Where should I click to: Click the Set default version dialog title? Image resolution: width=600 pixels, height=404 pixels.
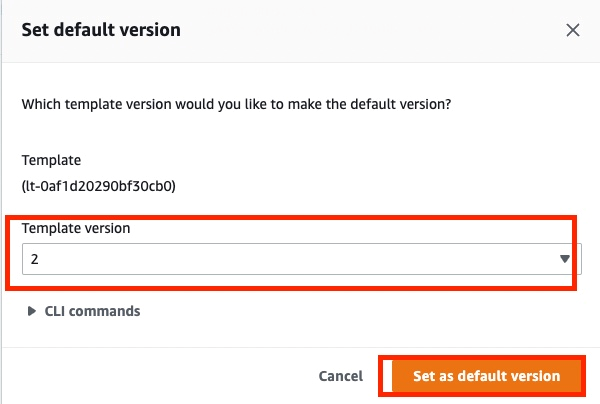pyautogui.click(x=101, y=30)
